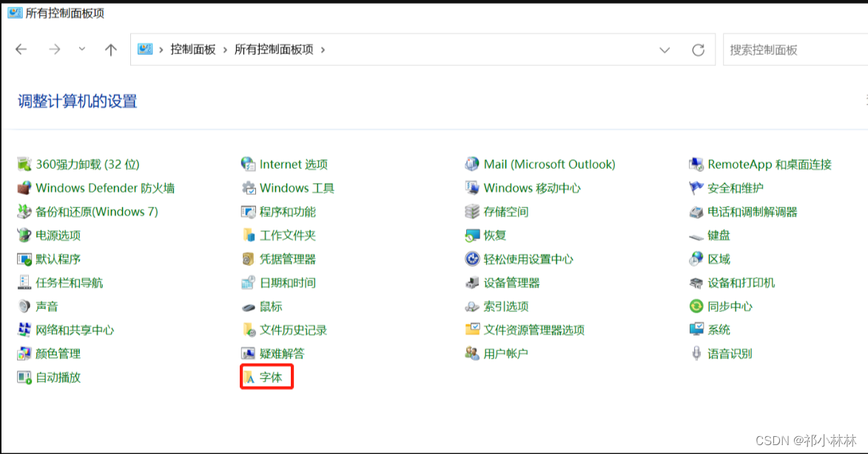Click the 搜索控制面板 search box

click(x=795, y=50)
